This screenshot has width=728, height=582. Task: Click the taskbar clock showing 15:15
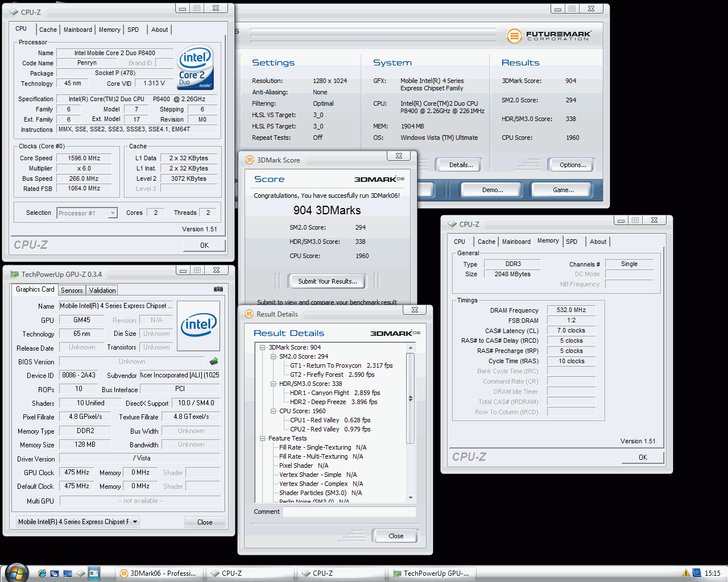pyautogui.click(x=712, y=573)
